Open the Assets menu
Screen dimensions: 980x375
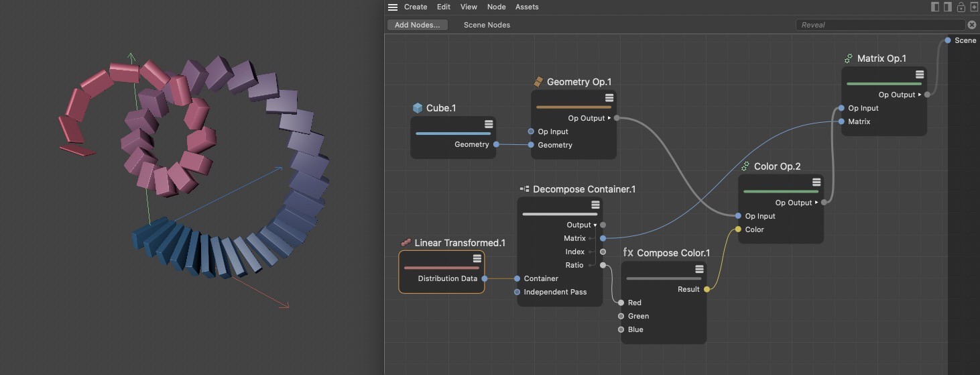(527, 7)
